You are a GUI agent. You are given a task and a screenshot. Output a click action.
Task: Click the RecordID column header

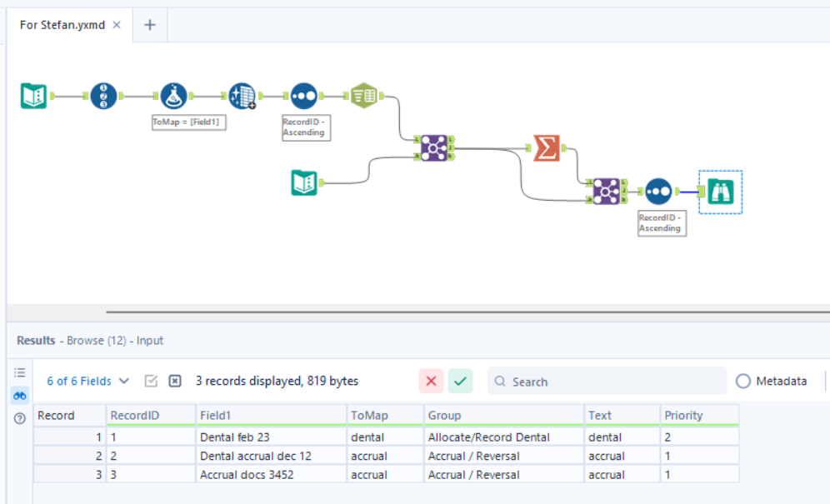[151, 415]
